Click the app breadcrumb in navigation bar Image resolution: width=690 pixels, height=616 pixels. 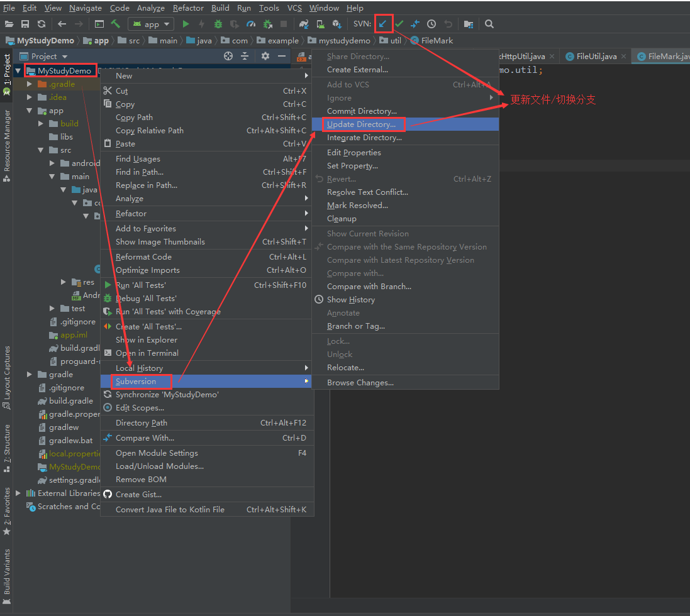(x=96, y=40)
